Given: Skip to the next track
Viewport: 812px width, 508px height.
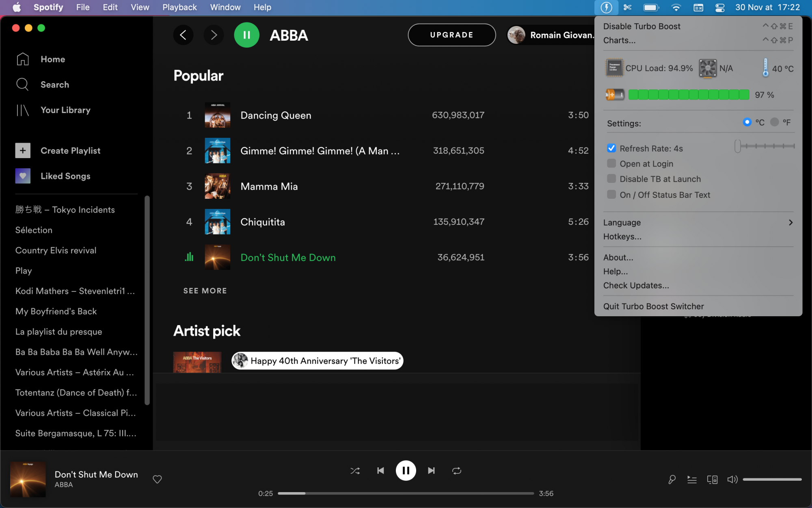Looking at the screenshot, I should (x=431, y=471).
